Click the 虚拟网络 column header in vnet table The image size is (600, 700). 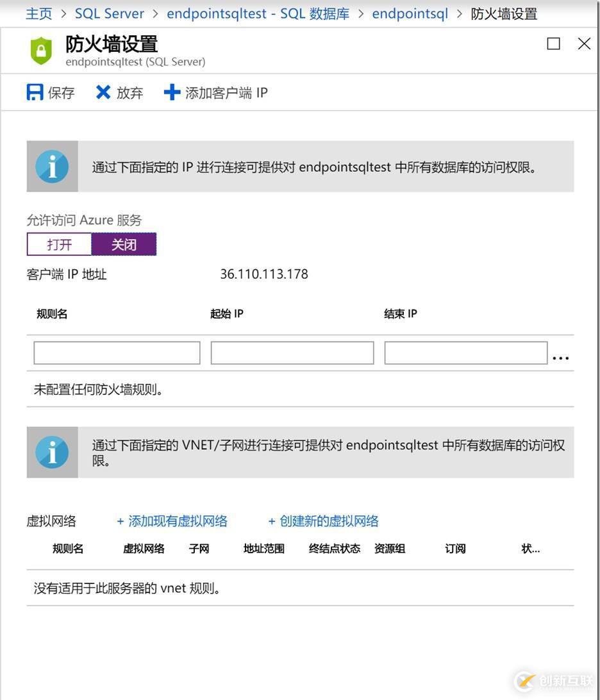144,549
